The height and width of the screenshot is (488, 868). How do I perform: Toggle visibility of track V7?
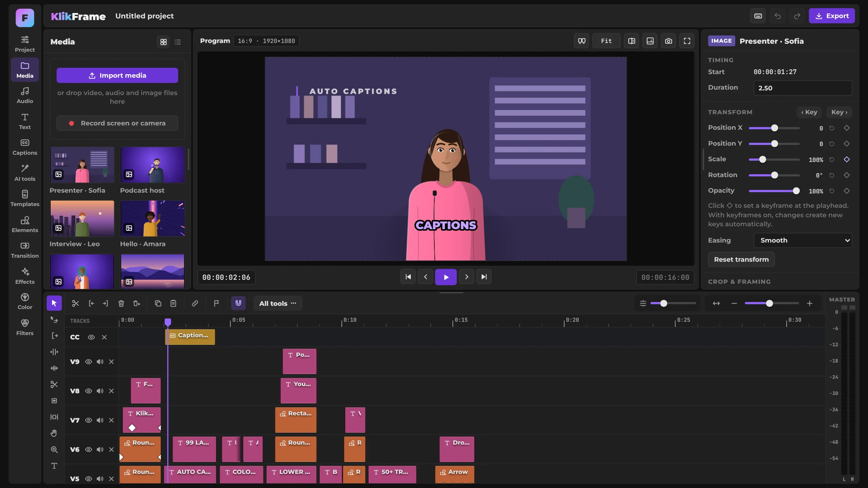[89, 420]
